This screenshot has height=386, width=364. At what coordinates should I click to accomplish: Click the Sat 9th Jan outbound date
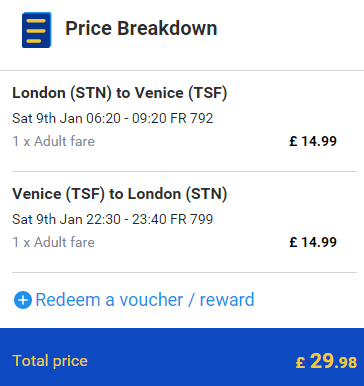coord(47,118)
